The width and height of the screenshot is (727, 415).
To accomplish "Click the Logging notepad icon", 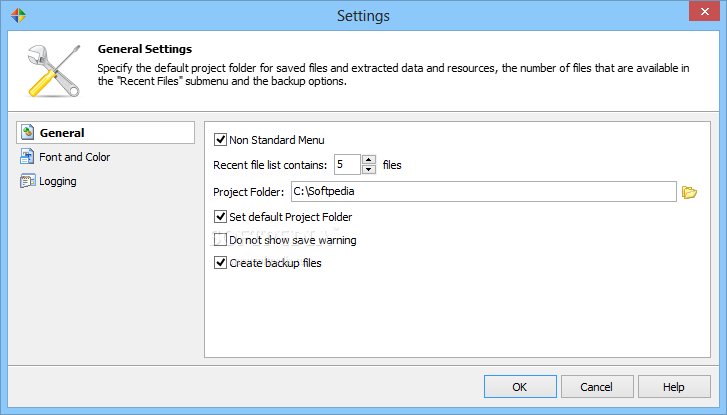I will coord(27,181).
